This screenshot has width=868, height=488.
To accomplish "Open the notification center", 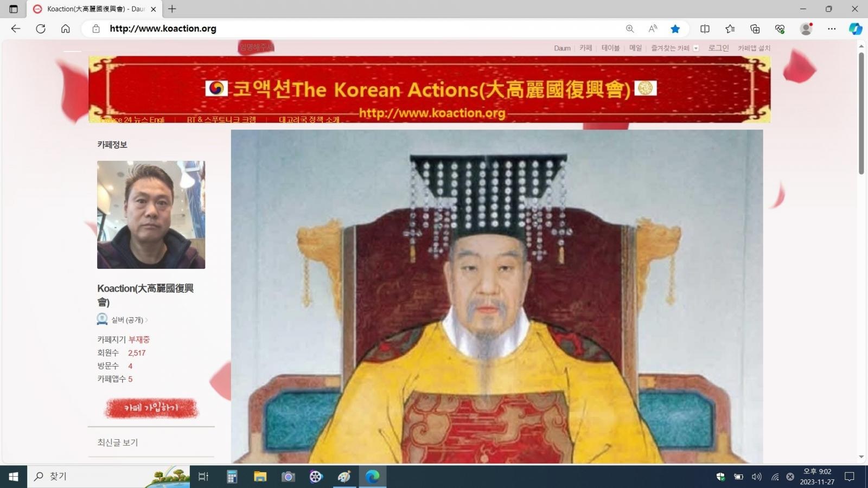I will pos(850,477).
